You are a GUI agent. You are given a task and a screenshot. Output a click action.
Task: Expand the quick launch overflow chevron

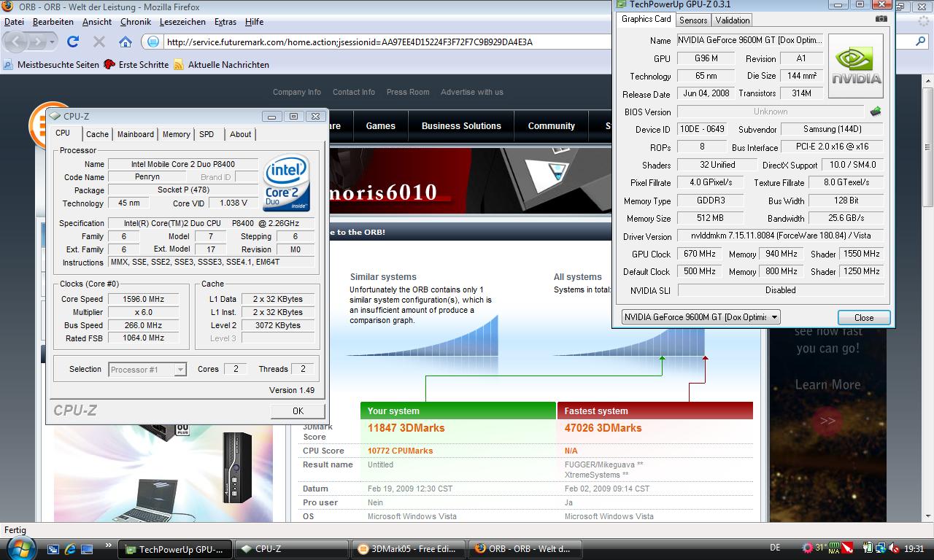coord(109,545)
